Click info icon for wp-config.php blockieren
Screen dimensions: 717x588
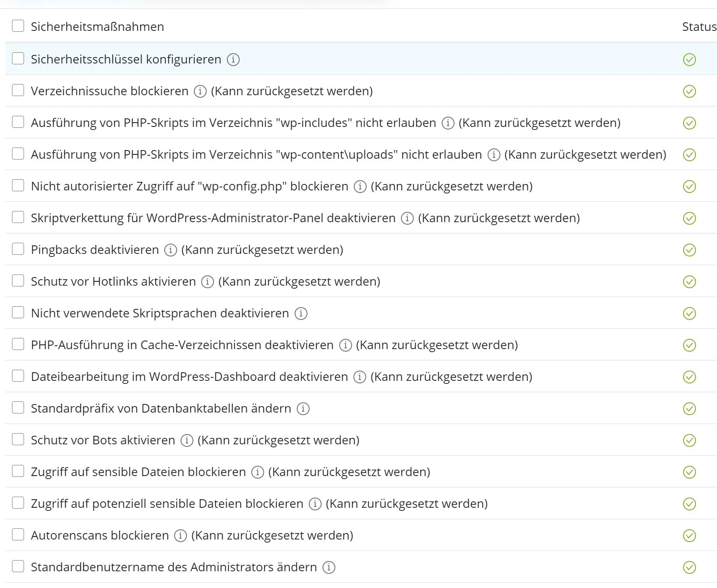[x=360, y=186]
